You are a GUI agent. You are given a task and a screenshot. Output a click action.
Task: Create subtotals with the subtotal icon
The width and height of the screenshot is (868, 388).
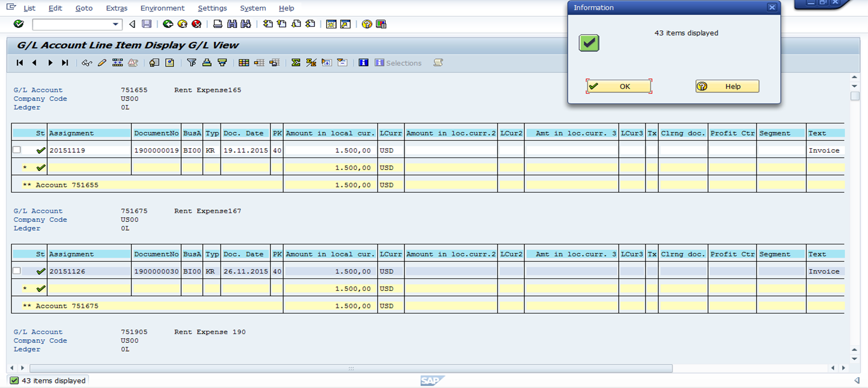coord(311,62)
